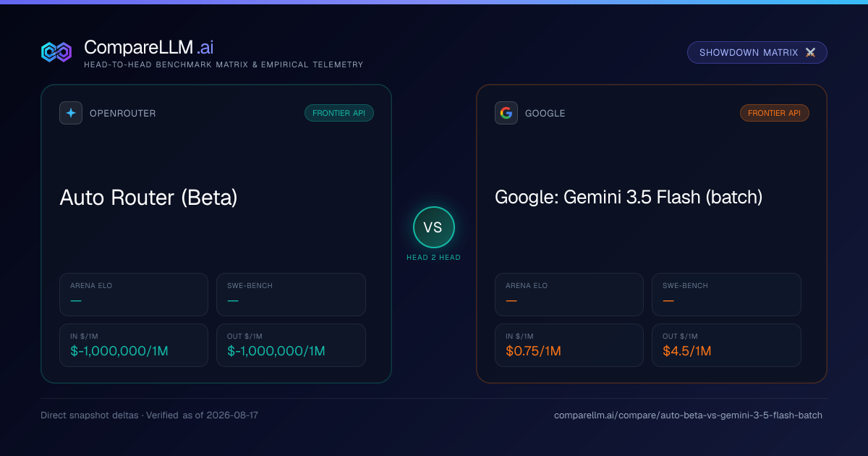This screenshot has height=456, width=868.
Task: Select Gemini's SWE-Bench stat tile
Action: pyautogui.click(x=726, y=295)
